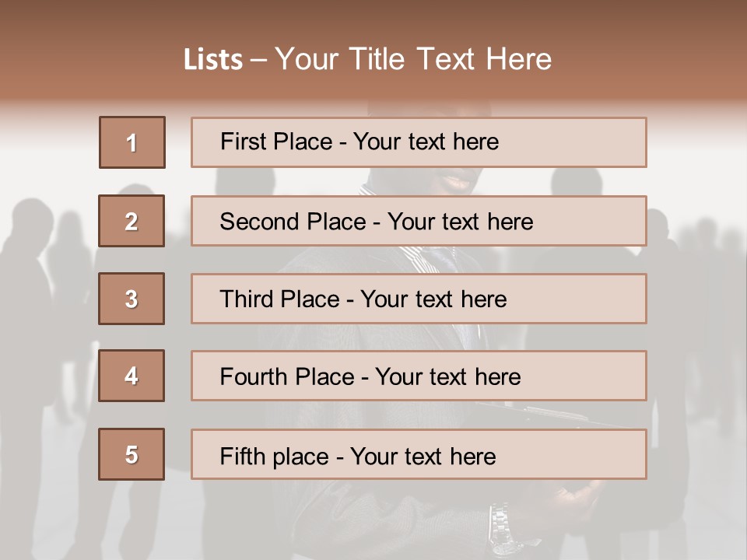
Task: Click the "Fifth place - Your text here" bar
Action: point(419,454)
